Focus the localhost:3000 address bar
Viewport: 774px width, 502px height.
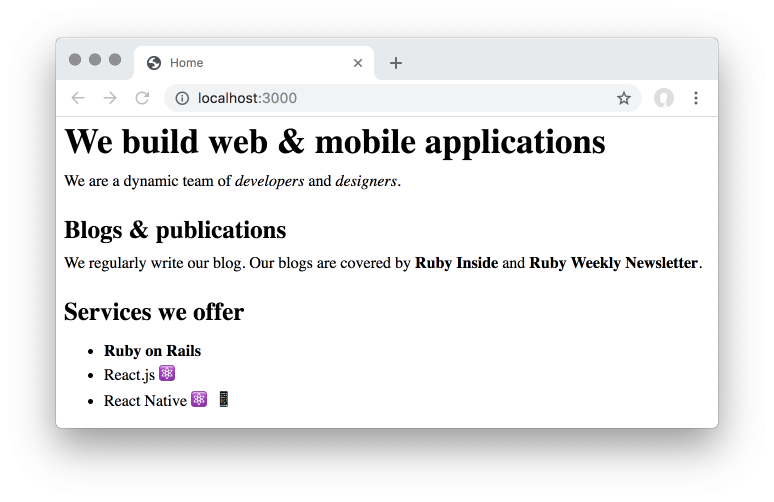[400, 98]
